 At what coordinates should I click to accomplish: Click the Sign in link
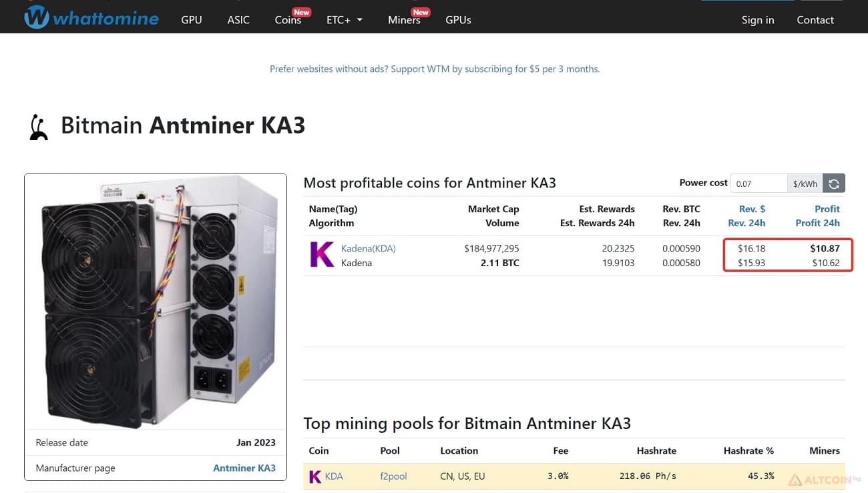758,20
